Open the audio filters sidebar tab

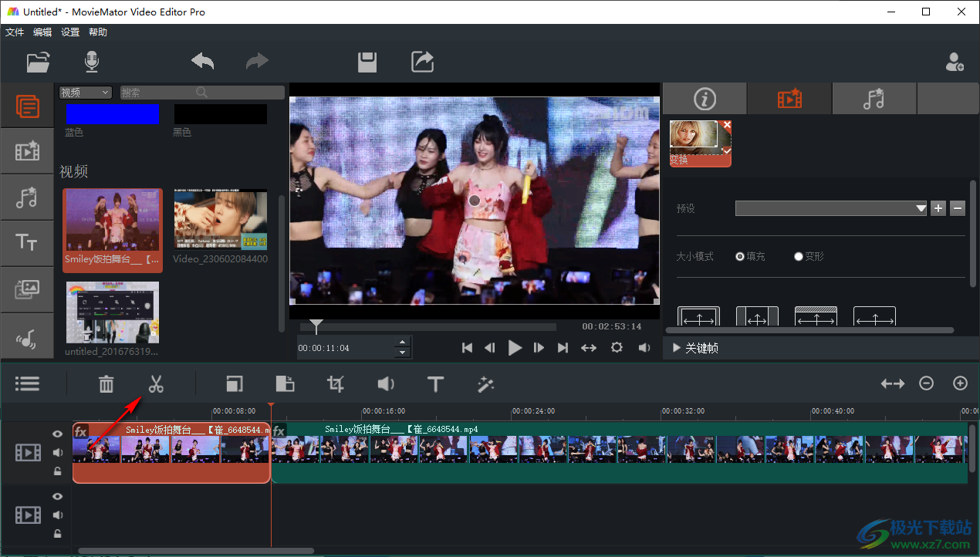click(27, 197)
